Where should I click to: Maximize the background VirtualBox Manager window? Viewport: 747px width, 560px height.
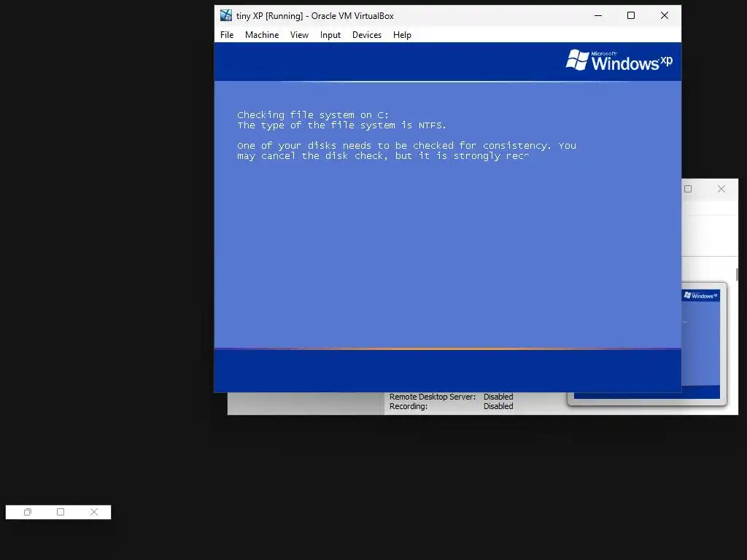coord(688,189)
